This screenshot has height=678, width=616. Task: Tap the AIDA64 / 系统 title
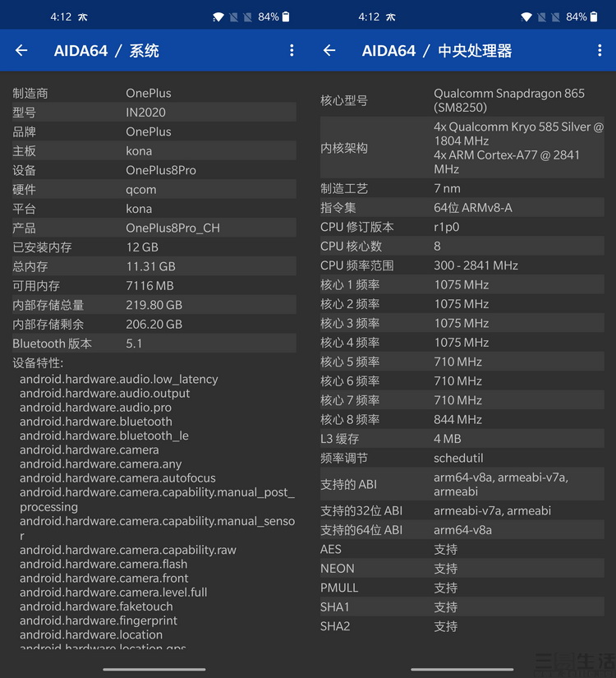tap(106, 51)
